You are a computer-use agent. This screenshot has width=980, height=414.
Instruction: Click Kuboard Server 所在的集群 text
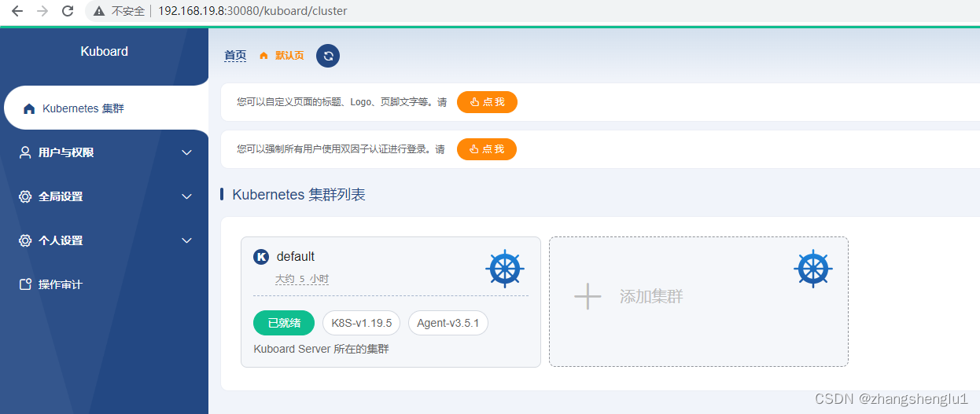(x=322, y=349)
